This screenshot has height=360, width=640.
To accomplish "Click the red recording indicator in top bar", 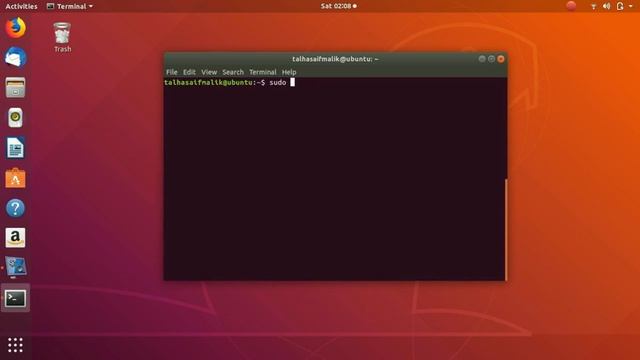I will 571,6.
